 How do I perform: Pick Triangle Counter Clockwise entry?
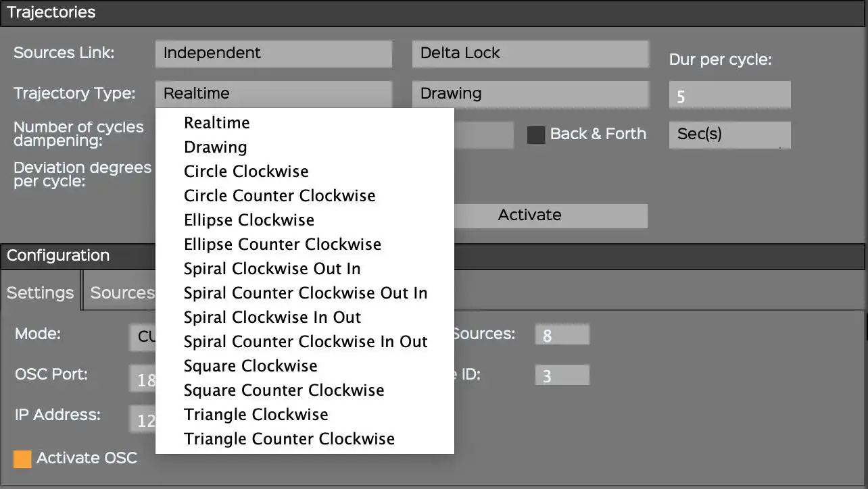coord(289,439)
